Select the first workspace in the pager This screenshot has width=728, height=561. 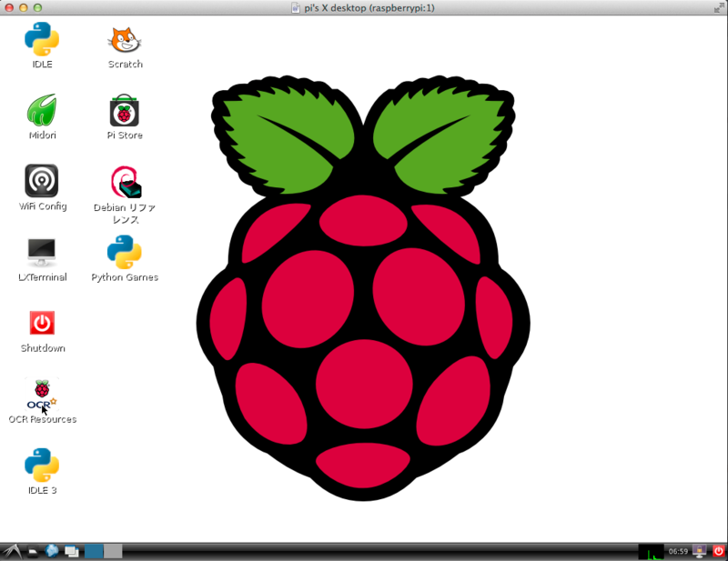click(95, 550)
